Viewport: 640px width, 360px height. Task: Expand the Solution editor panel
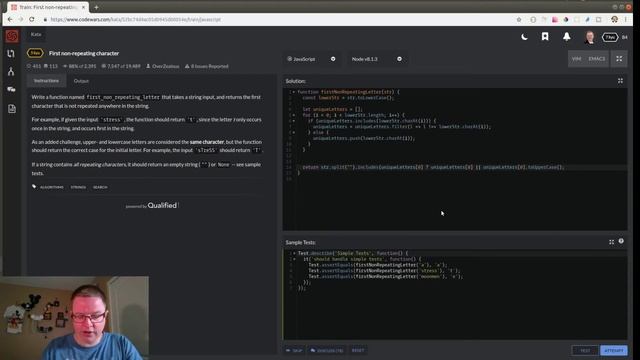tap(620, 81)
